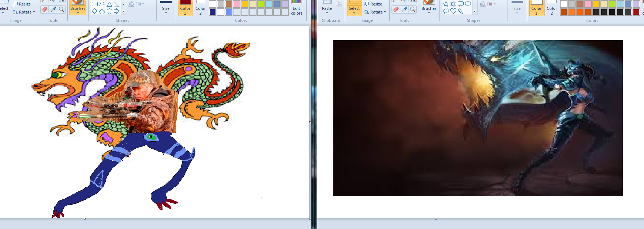Choose the lightning bolt shape in right window
Image resolution: width=644 pixels, height=229 pixels.
(x=461, y=11)
